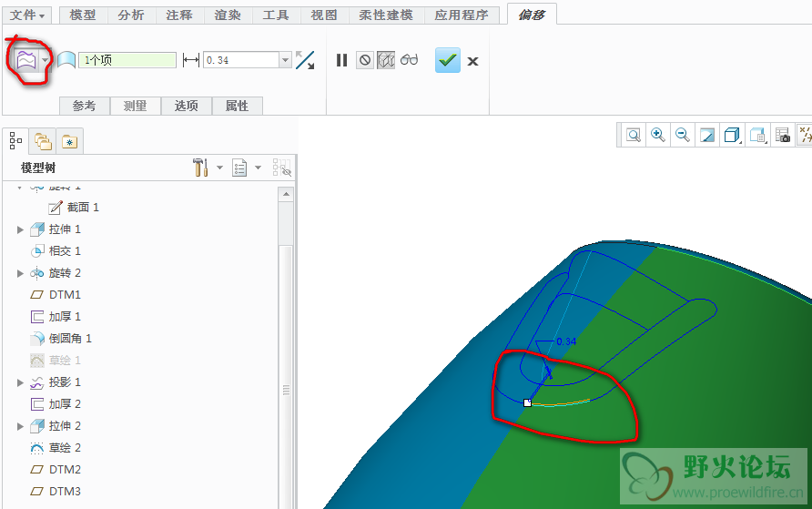Click the offset surface collector icon
Image resolution: width=812 pixels, height=509 pixels.
click(66, 60)
